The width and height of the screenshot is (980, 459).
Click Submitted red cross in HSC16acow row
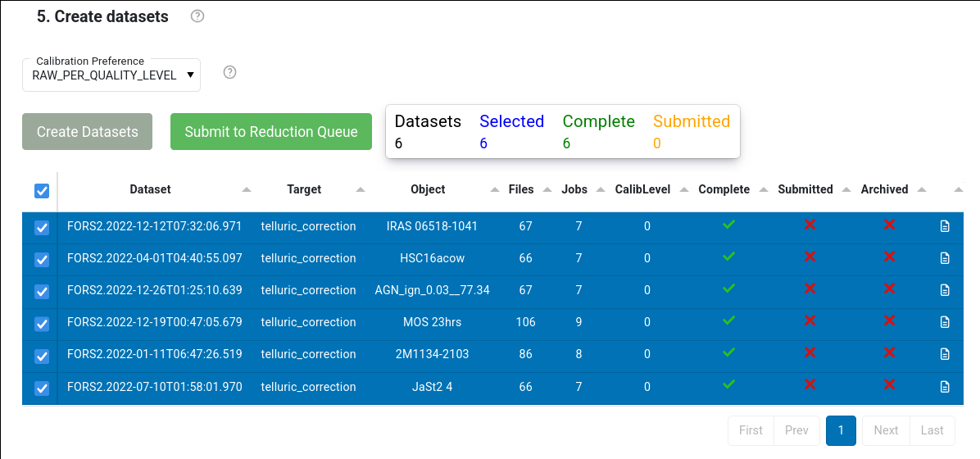click(810, 257)
